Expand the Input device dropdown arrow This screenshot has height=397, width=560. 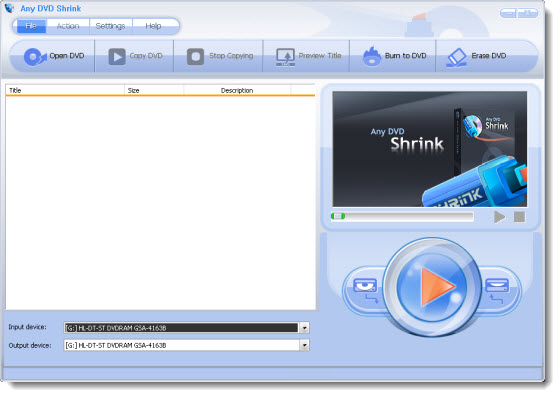pos(304,328)
